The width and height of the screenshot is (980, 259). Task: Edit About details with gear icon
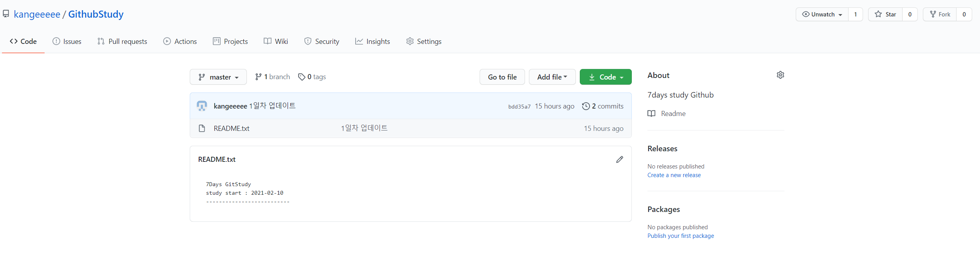coord(780,75)
